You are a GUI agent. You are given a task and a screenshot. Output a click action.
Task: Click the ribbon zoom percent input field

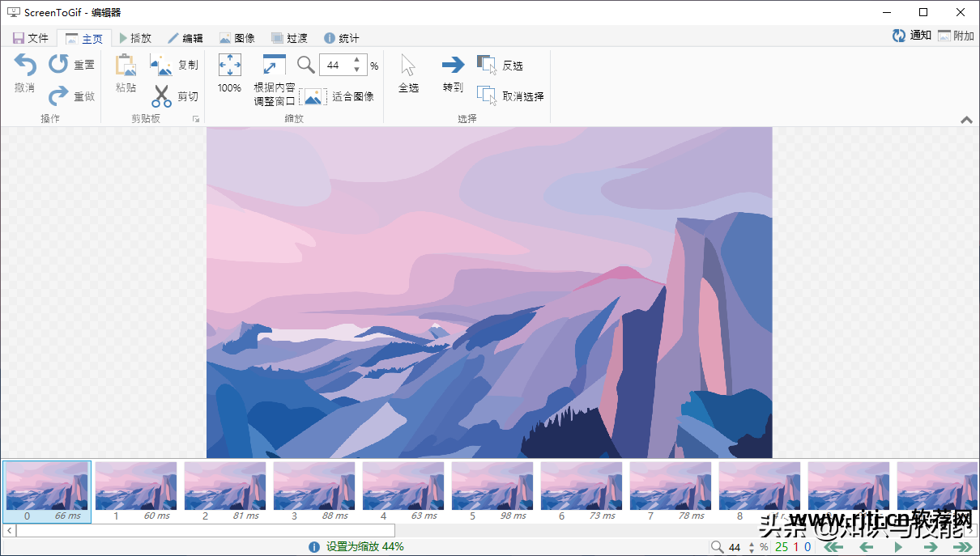pos(335,66)
